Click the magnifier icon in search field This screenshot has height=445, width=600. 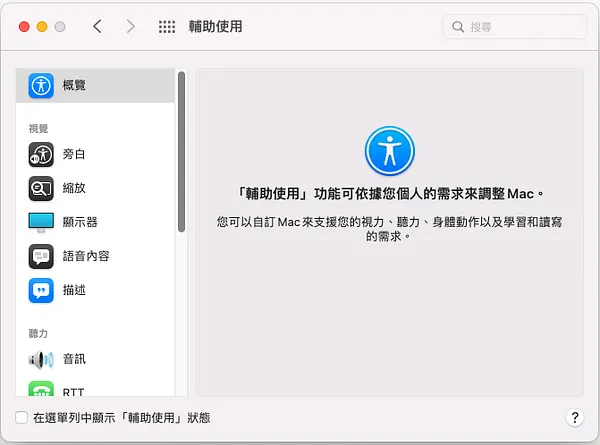point(458,27)
